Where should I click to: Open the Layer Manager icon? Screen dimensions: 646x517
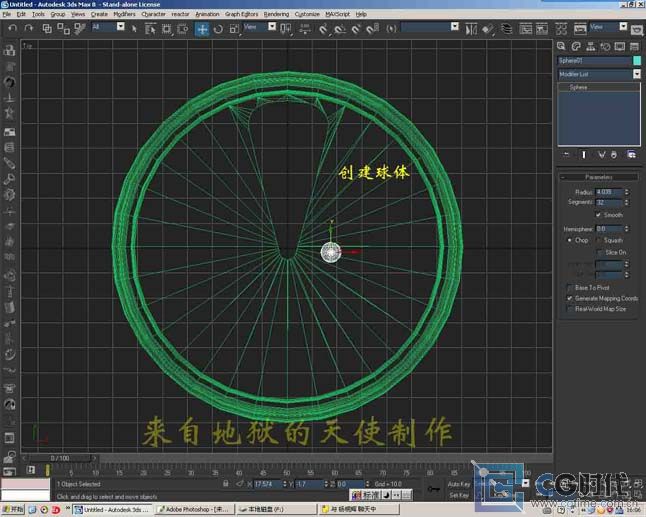(x=506, y=29)
